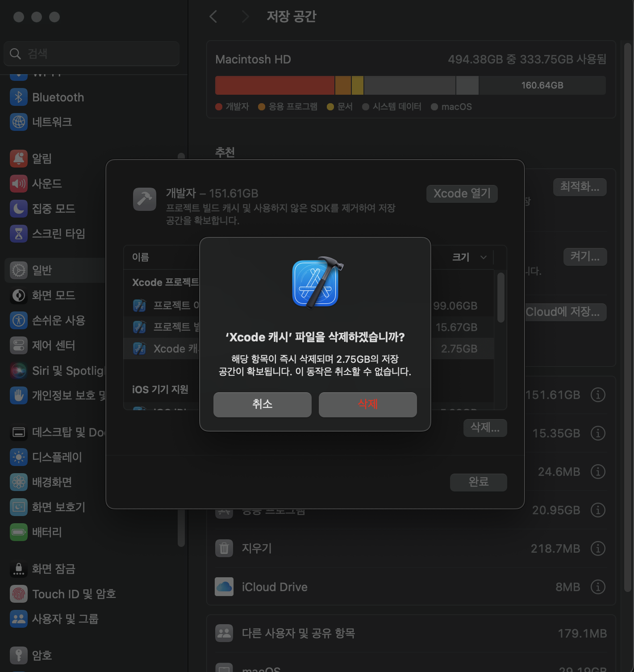Click the 지우기 trash icon

pyautogui.click(x=224, y=549)
